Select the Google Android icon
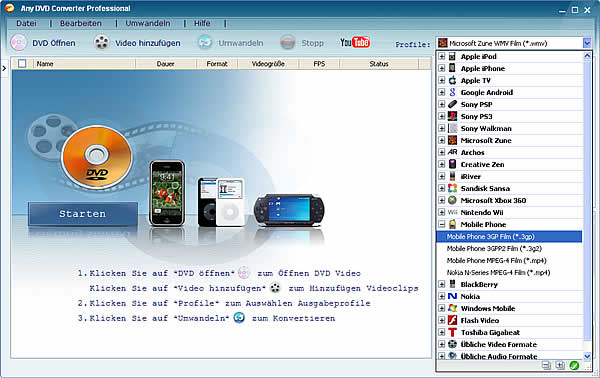This screenshot has height=378, width=600. coord(452,92)
